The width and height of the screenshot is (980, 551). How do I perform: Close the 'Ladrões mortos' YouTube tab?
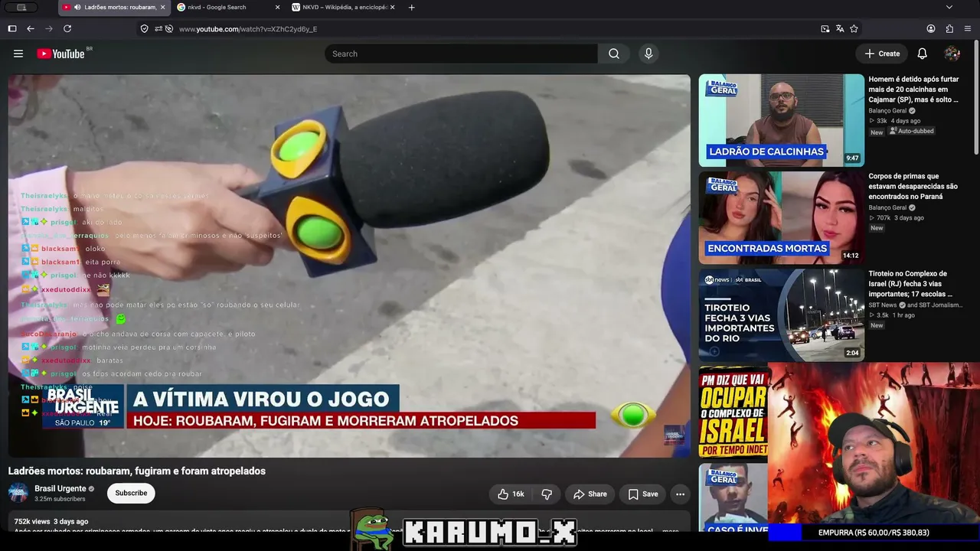[x=162, y=8]
